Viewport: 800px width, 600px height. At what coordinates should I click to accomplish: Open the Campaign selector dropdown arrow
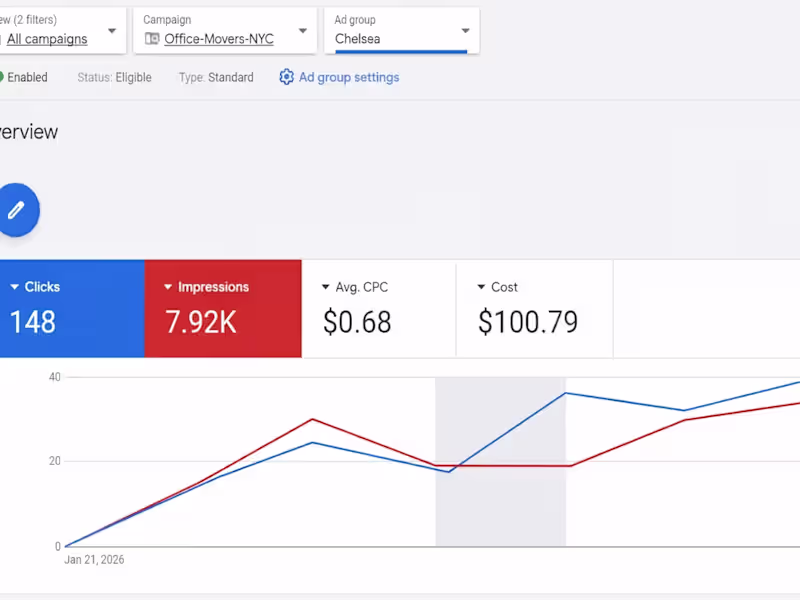click(302, 31)
